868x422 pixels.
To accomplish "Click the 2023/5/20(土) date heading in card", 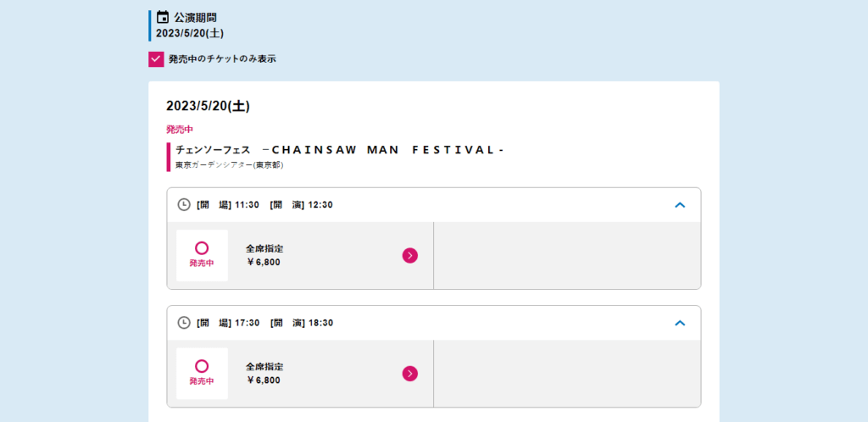I will (x=208, y=106).
